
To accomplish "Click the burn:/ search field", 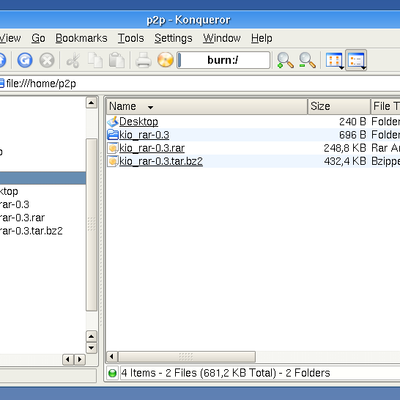I will click(x=223, y=60).
